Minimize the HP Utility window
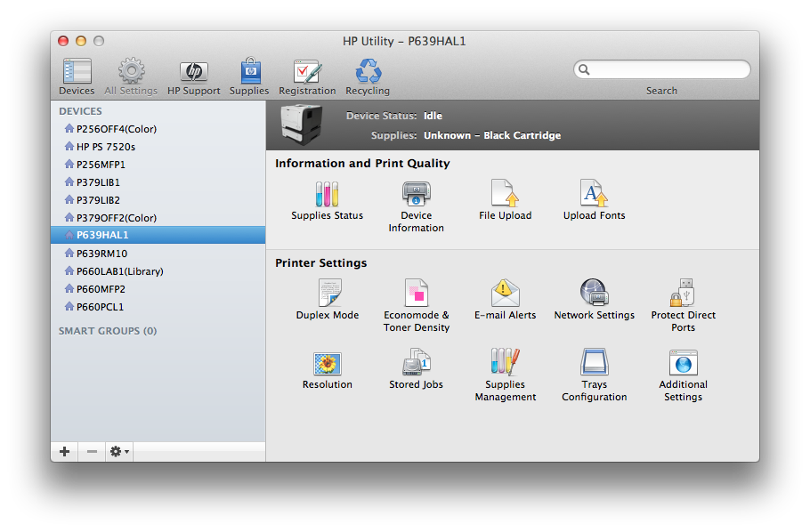 pyautogui.click(x=81, y=41)
